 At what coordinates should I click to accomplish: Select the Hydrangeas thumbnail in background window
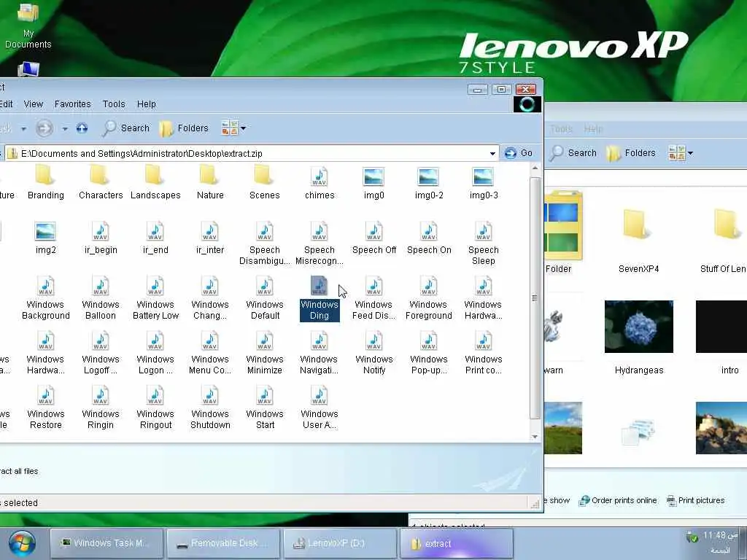point(639,337)
